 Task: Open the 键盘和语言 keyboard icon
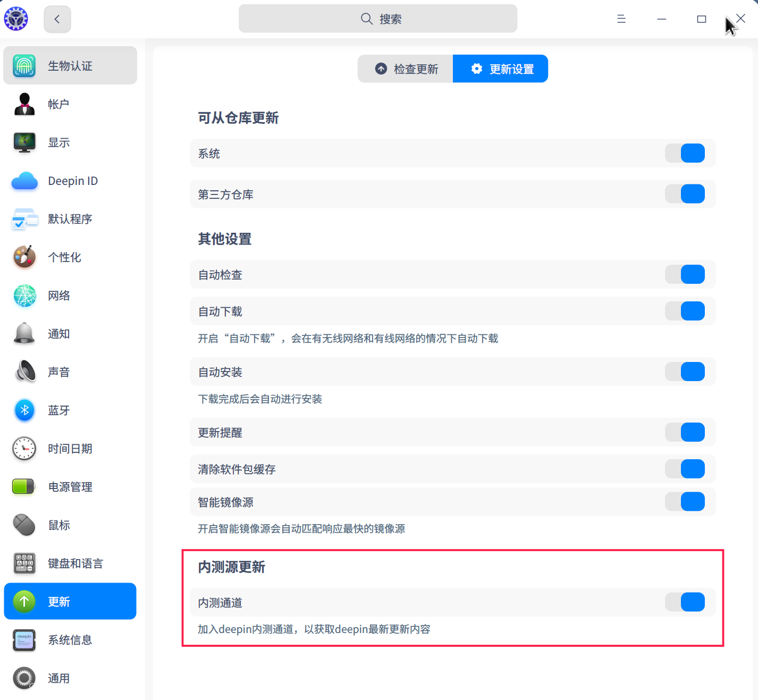[x=24, y=563]
